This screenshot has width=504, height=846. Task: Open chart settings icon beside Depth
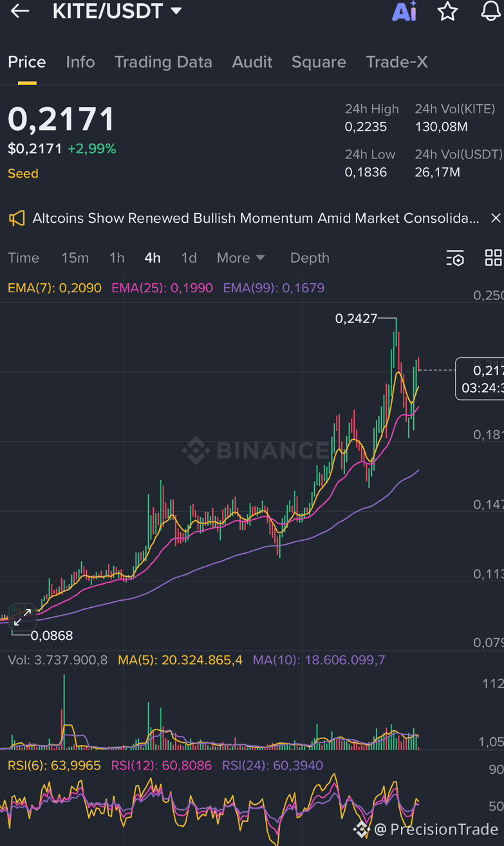click(455, 258)
